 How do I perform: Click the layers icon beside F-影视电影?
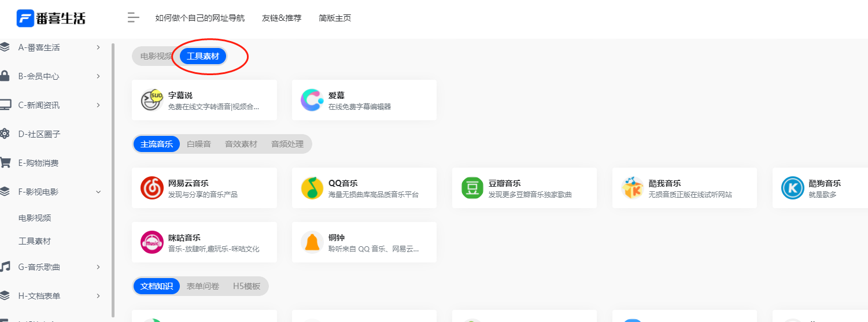click(x=5, y=192)
